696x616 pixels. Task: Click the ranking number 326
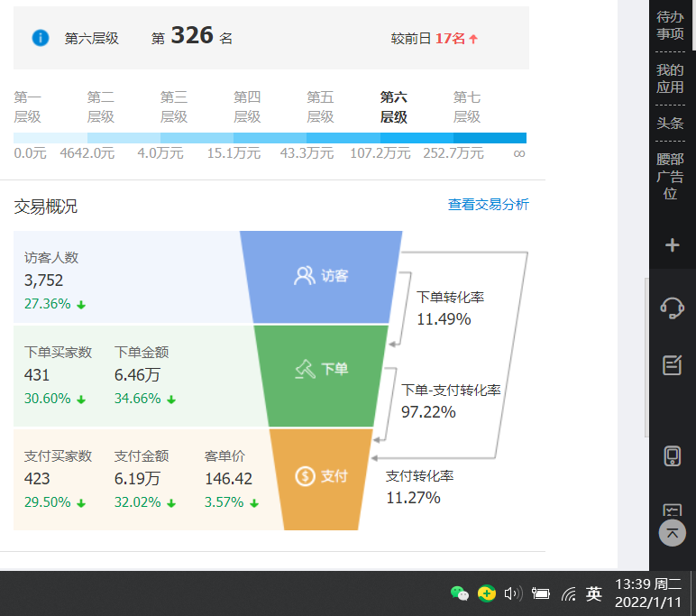pyautogui.click(x=192, y=35)
